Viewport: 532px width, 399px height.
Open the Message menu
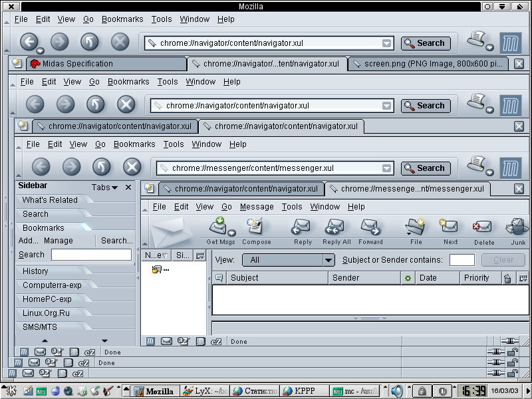coord(257,207)
